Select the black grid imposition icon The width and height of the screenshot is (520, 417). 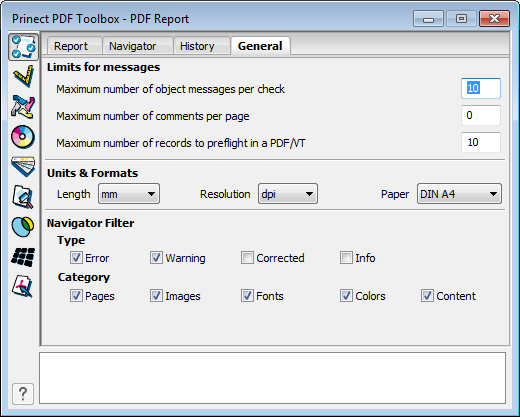tap(23, 257)
